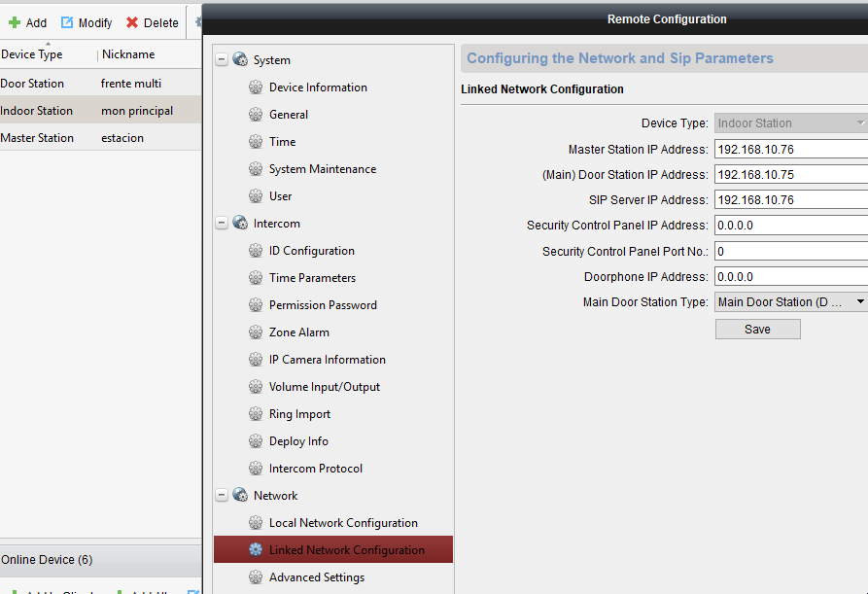Collapse the Intercom tree section

pos(222,223)
